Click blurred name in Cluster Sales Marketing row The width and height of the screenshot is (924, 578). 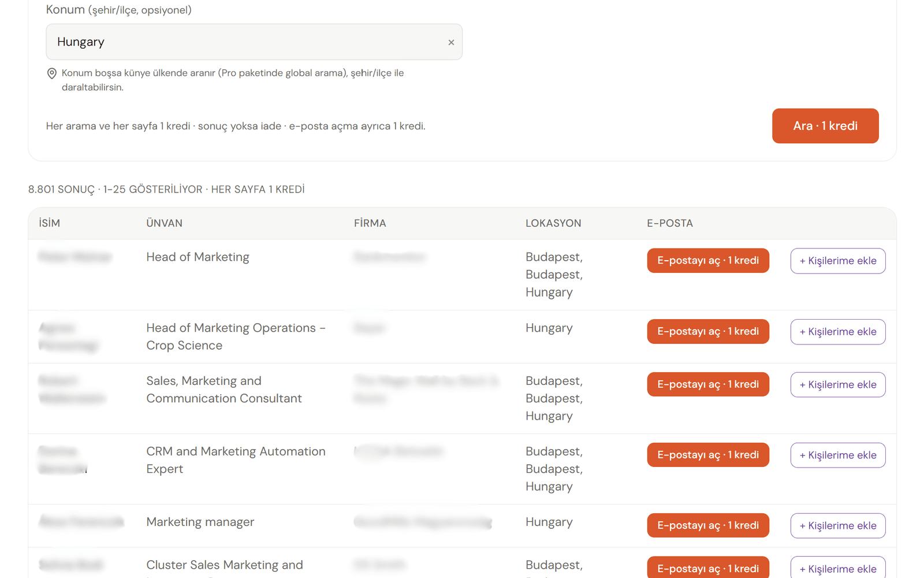71,565
